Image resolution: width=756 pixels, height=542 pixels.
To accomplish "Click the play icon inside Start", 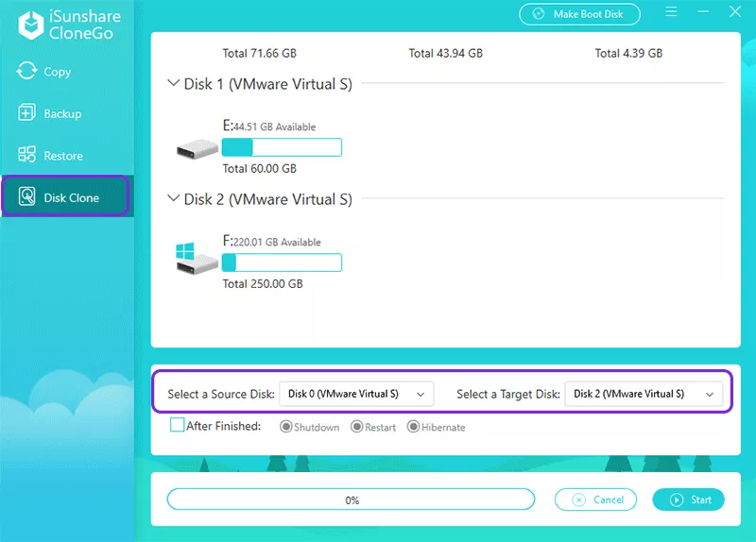I will pyautogui.click(x=677, y=500).
